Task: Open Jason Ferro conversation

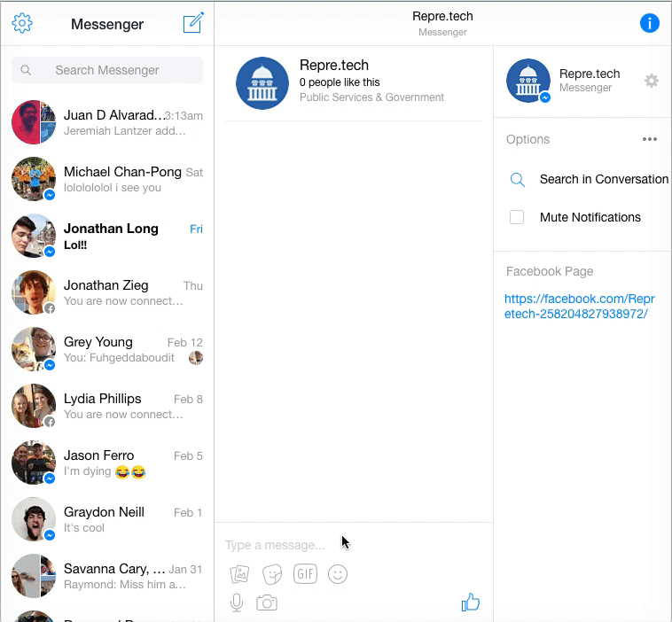Action: tap(107, 463)
